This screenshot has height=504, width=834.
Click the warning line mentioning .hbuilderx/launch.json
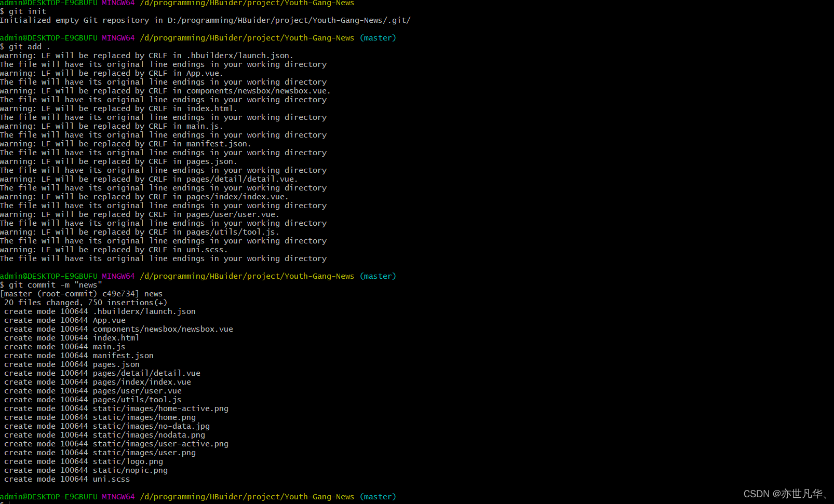point(146,56)
